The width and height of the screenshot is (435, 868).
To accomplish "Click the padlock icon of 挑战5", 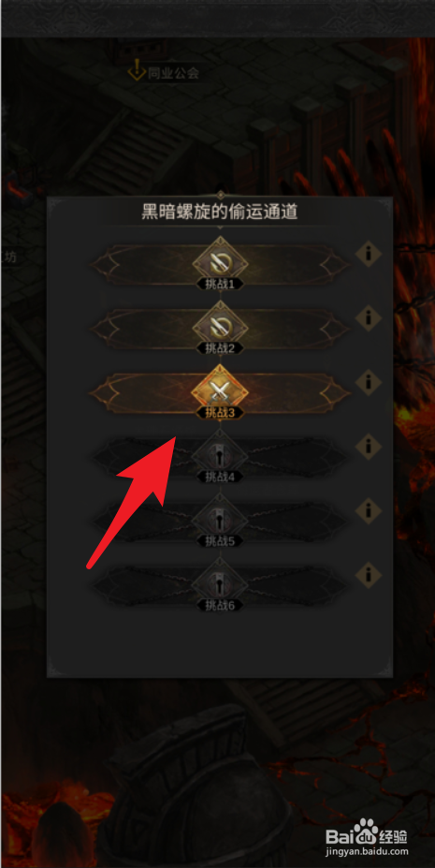I will click(220, 521).
